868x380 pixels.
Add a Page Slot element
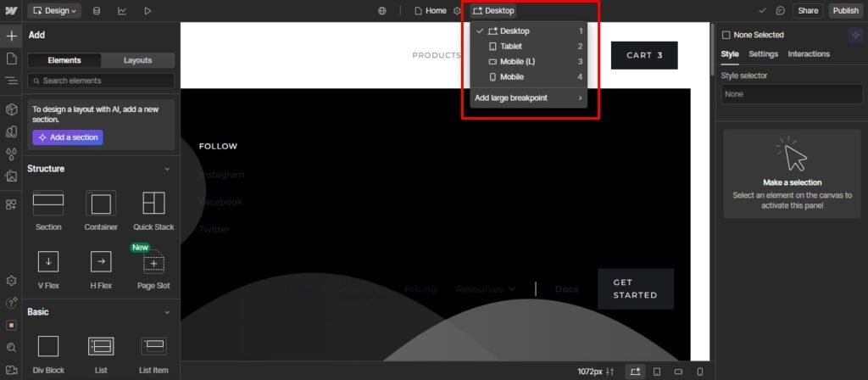click(x=153, y=270)
